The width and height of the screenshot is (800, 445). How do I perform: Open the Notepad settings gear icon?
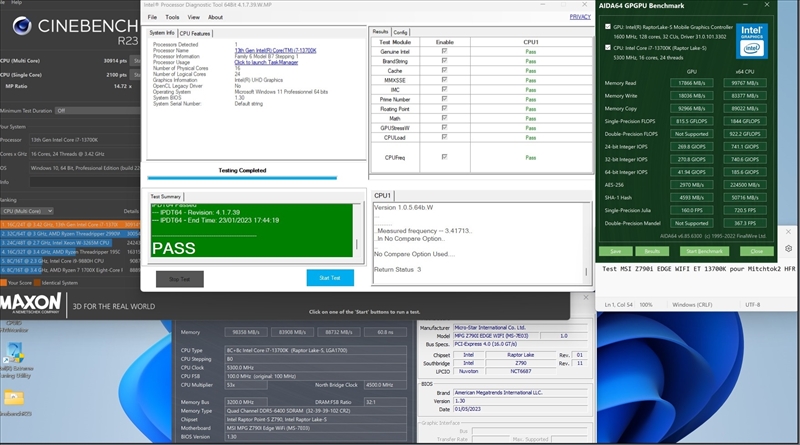pos(788,249)
